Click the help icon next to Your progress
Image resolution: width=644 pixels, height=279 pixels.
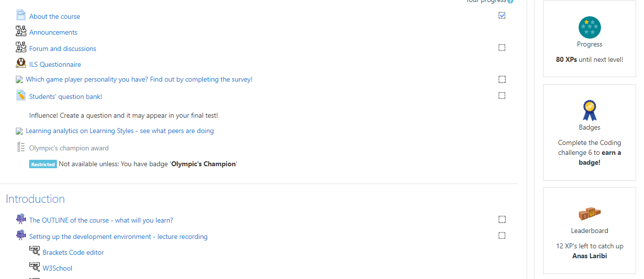pos(510,1)
